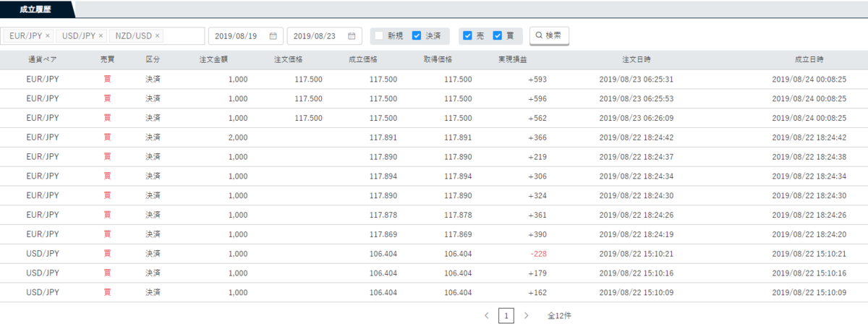
Task: Click the EUR/JPY filter tag label
Action: tap(26, 35)
